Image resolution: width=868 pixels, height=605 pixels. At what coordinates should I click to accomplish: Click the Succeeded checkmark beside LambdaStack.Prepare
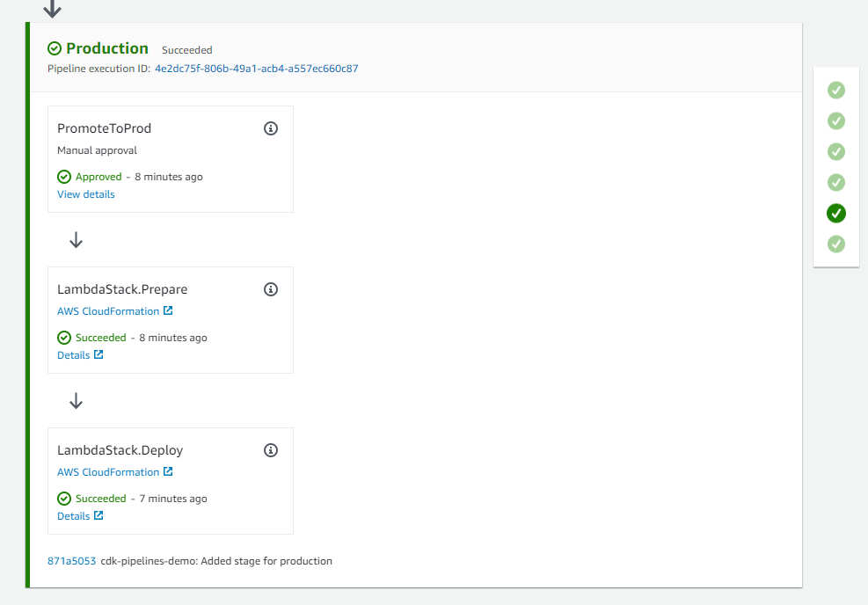(x=63, y=337)
